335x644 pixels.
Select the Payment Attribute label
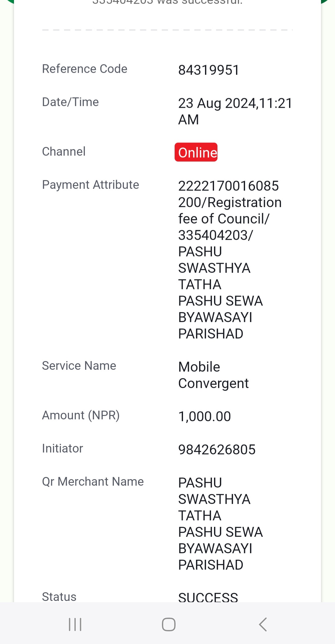click(x=91, y=185)
